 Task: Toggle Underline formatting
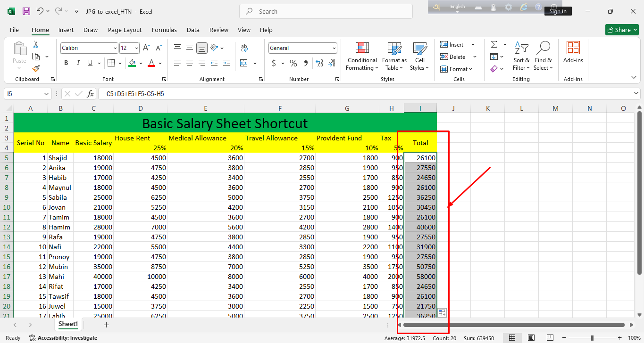90,63
